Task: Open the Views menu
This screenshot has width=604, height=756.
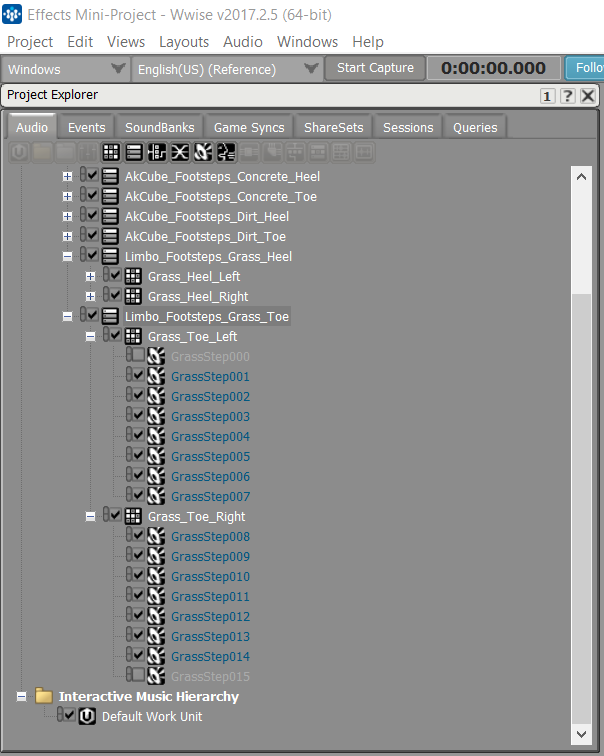Action: point(126,42)
